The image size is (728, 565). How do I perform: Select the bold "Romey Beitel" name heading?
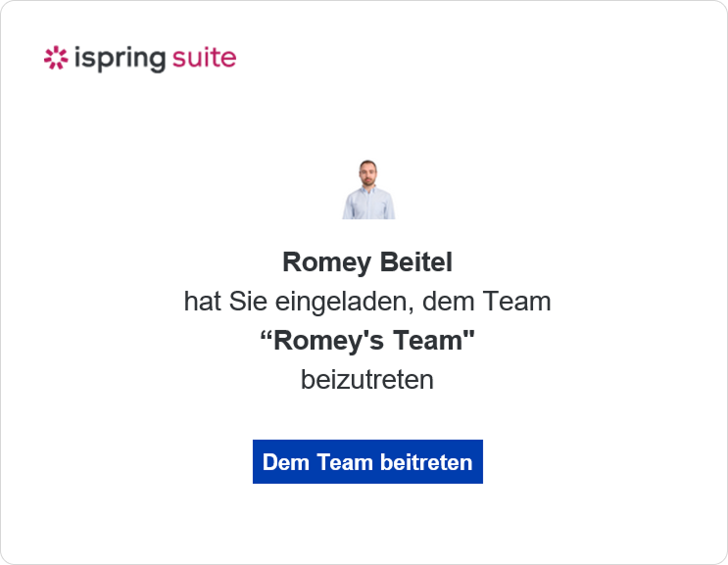pyautogui.click(x=367, y=262)
